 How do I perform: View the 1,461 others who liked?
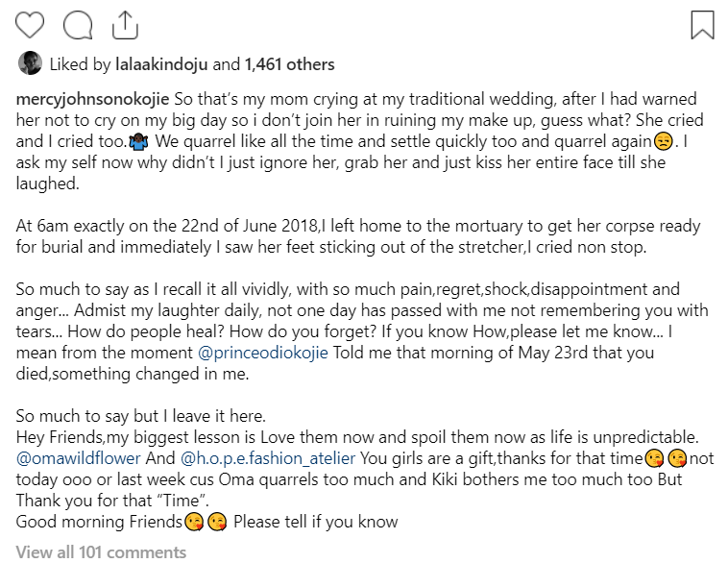click(290, 65)
